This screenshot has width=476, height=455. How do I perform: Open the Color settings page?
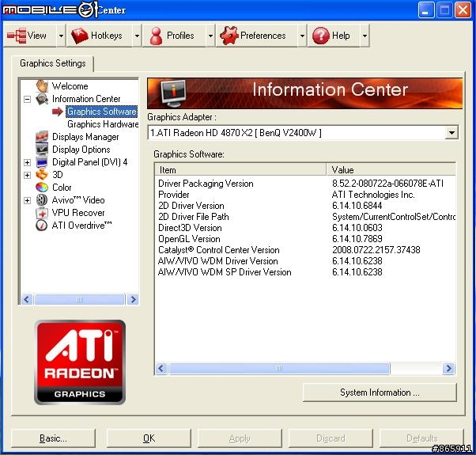62,188
